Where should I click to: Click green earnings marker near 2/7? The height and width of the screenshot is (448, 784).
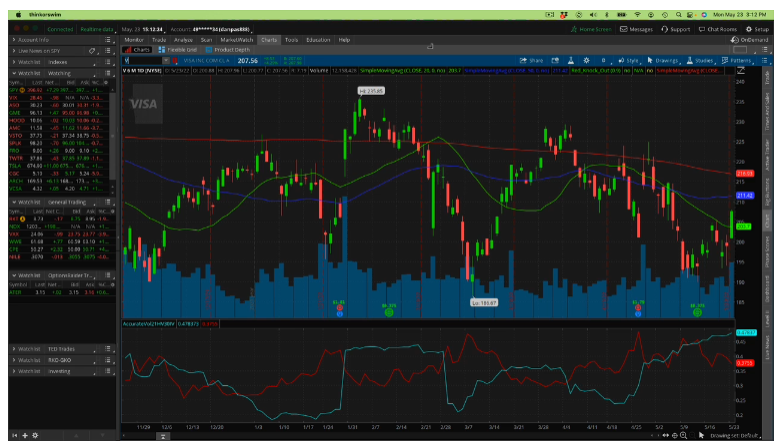[x=388, y=312]
